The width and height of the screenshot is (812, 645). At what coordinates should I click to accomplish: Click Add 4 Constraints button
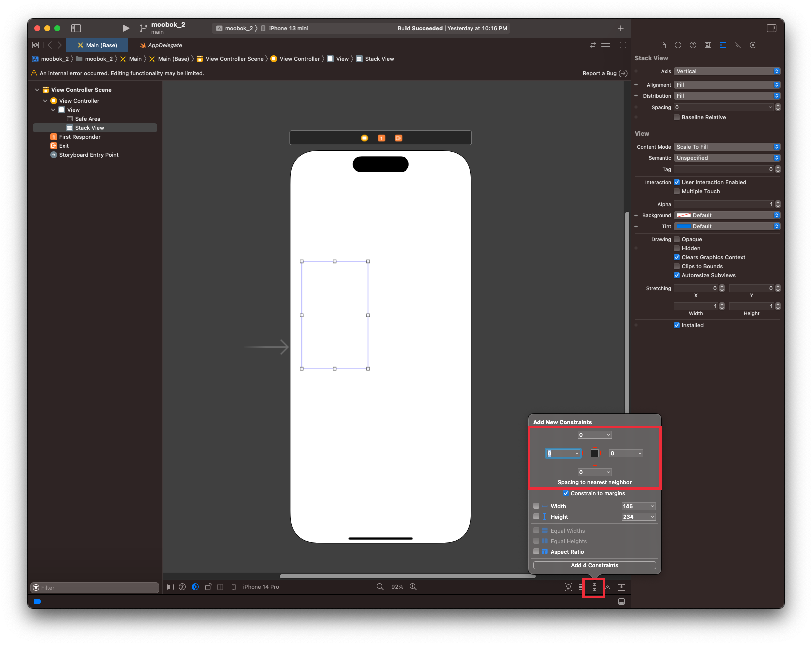[594, 566]
